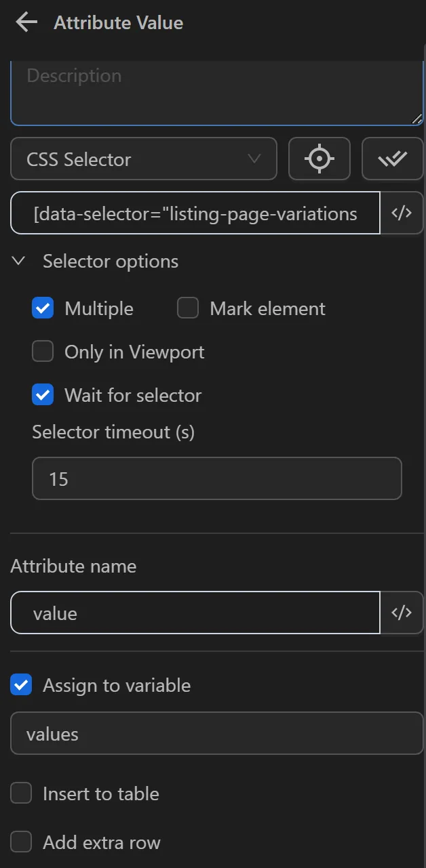
Task: Click the Description textarea resize handle
Action: coord(417,119)
